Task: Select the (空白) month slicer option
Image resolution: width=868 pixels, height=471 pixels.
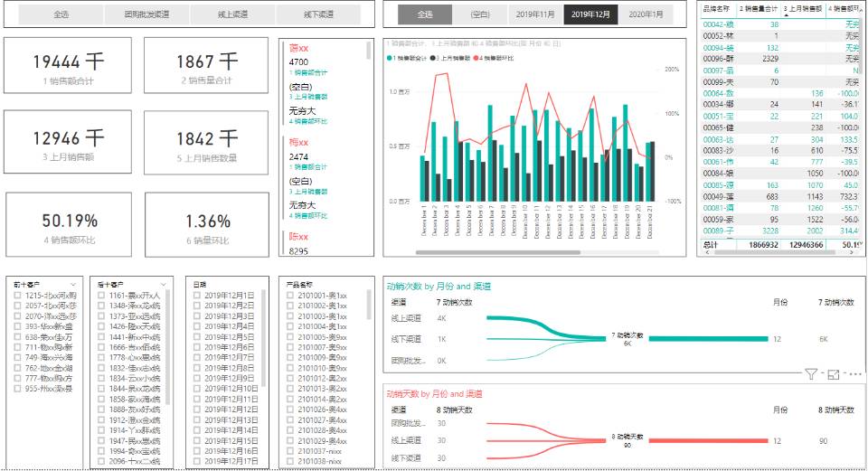Action: [480, 14]
